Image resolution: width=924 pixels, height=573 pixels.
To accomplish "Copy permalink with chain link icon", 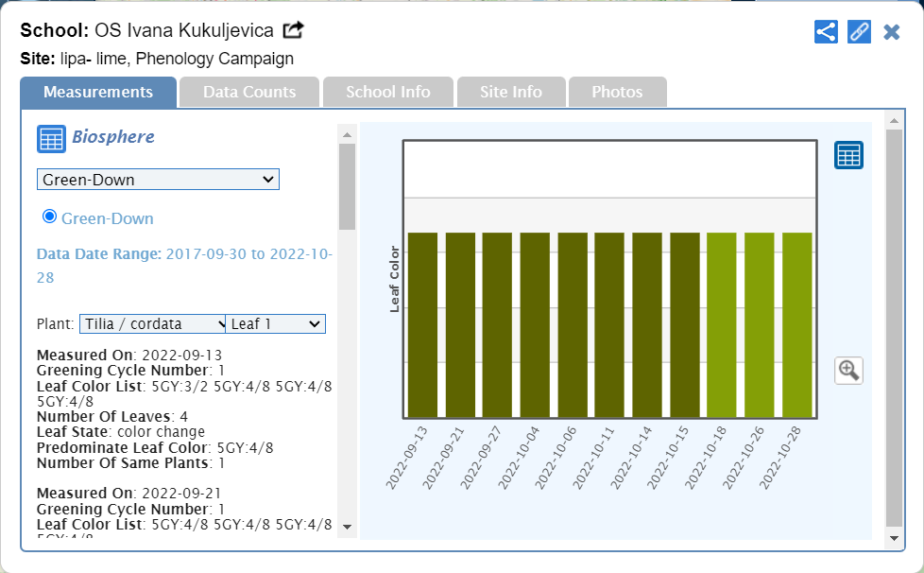I will 859,32.
